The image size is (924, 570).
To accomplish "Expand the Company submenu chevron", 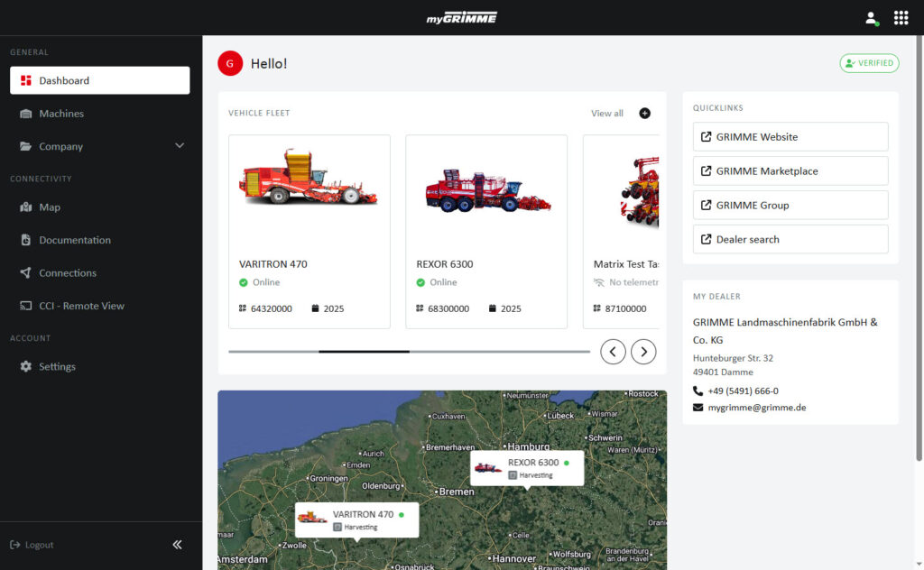I will 179,146.
